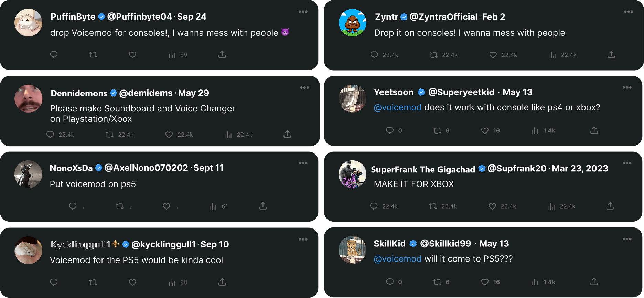The image size is (644, 298).
Task: Like PuffinByte's tweet about Voicemod consoles
Action: coord(132,55)
